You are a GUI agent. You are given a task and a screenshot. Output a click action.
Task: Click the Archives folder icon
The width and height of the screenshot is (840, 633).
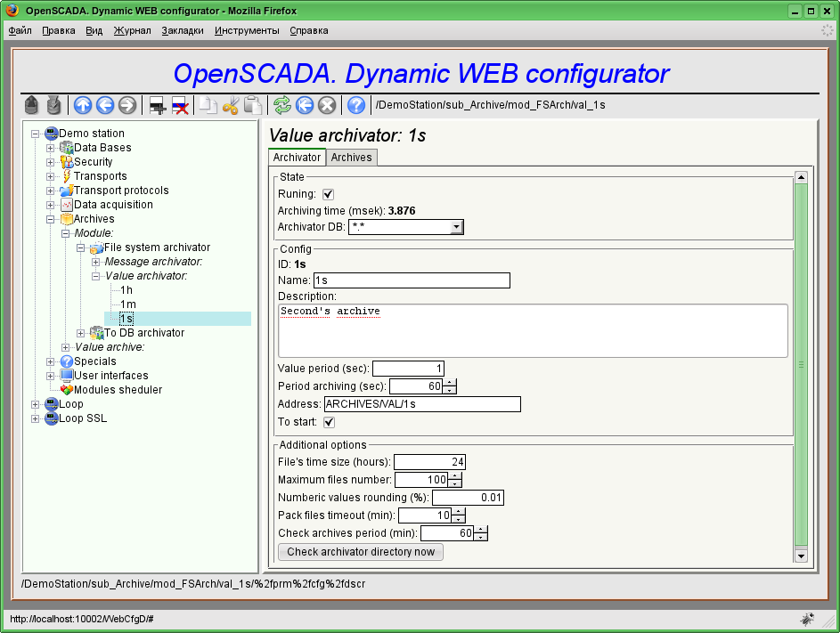pos(67,218)
